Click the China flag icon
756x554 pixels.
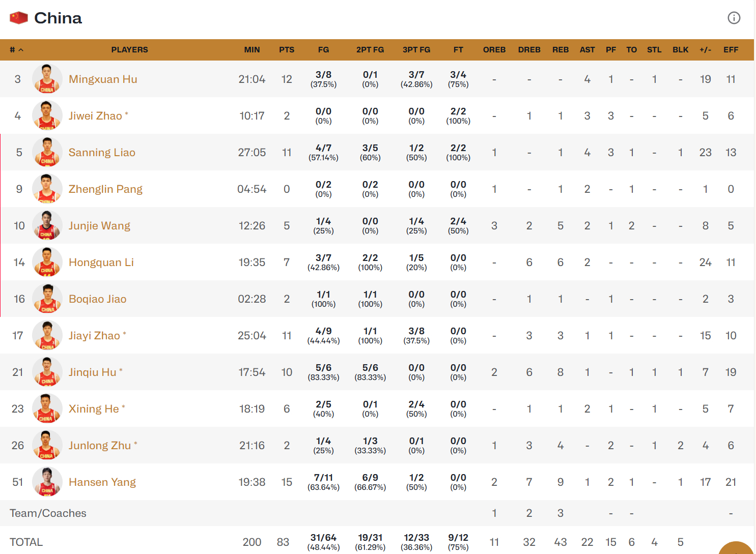click(19, 18)
